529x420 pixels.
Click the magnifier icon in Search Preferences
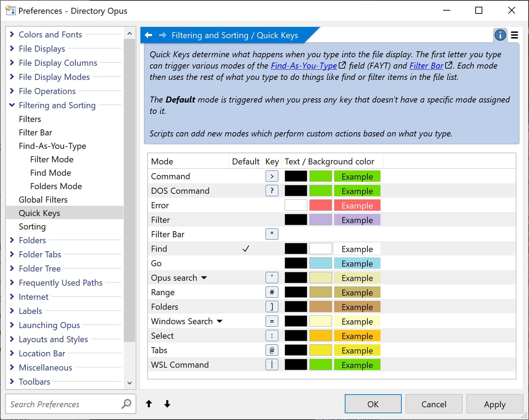pos(126,404)
